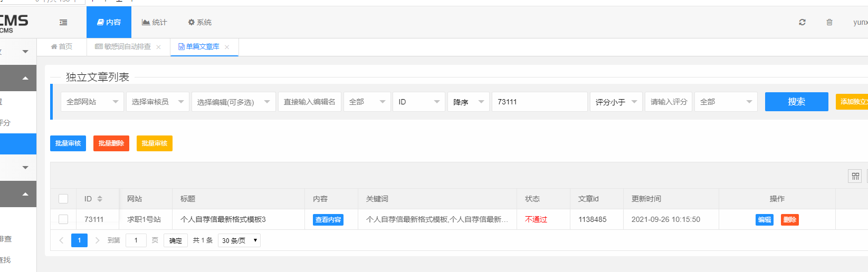Click the yellow 批量审核 button

tap(155, 143)
